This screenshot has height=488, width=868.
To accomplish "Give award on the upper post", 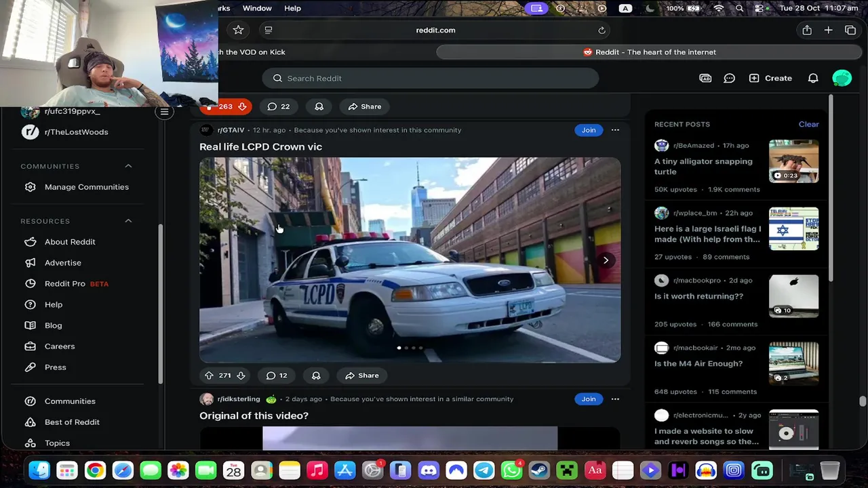I will [x=319, y=106].
